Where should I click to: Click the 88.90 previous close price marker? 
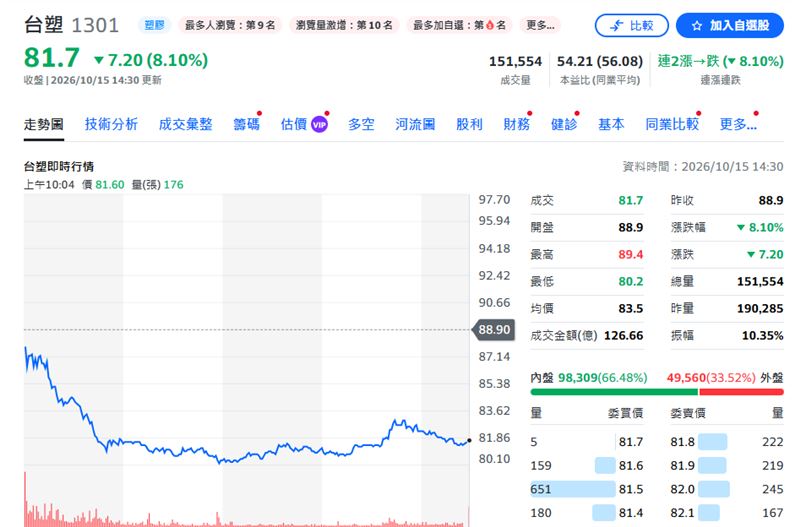point(494,330)
